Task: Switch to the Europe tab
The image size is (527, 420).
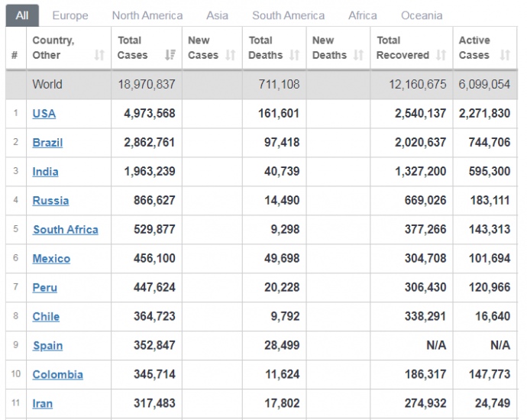Action: coord(70,15)
